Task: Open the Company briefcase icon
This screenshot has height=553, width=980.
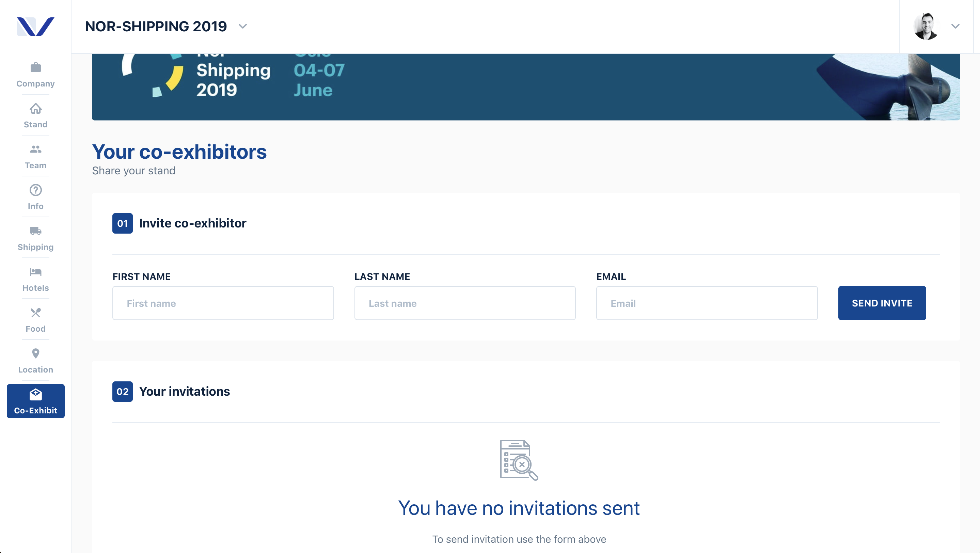Action: 35,67
